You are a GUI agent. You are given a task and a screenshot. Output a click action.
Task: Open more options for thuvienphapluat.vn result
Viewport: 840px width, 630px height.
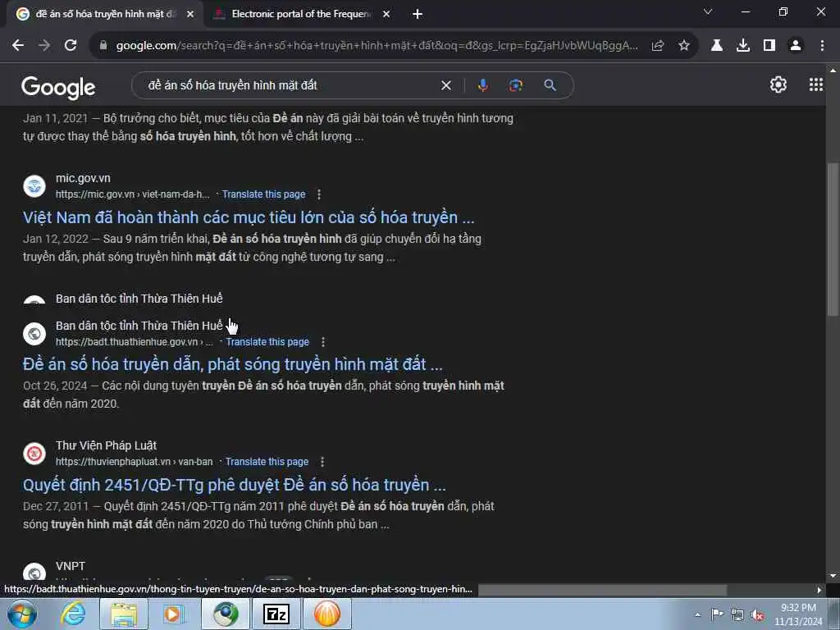click(322, 462)
